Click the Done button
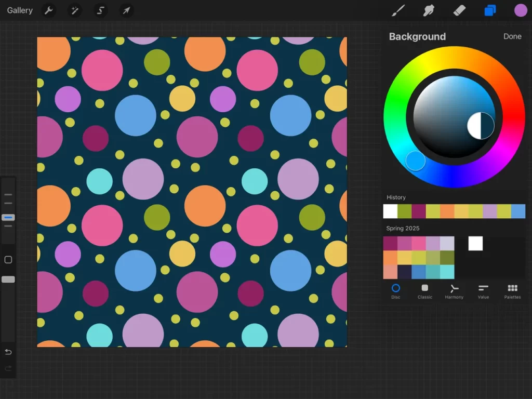 512,36
